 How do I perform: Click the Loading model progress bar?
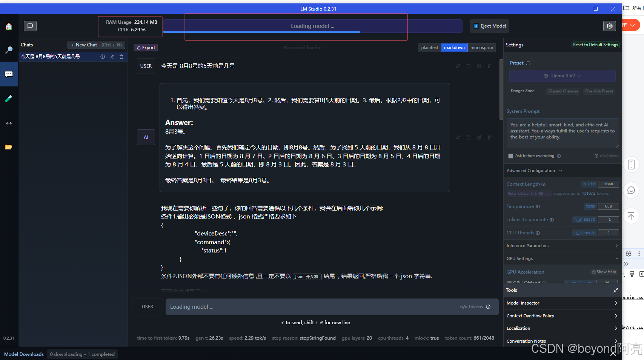pyautogui.click(x=313, y=26)
